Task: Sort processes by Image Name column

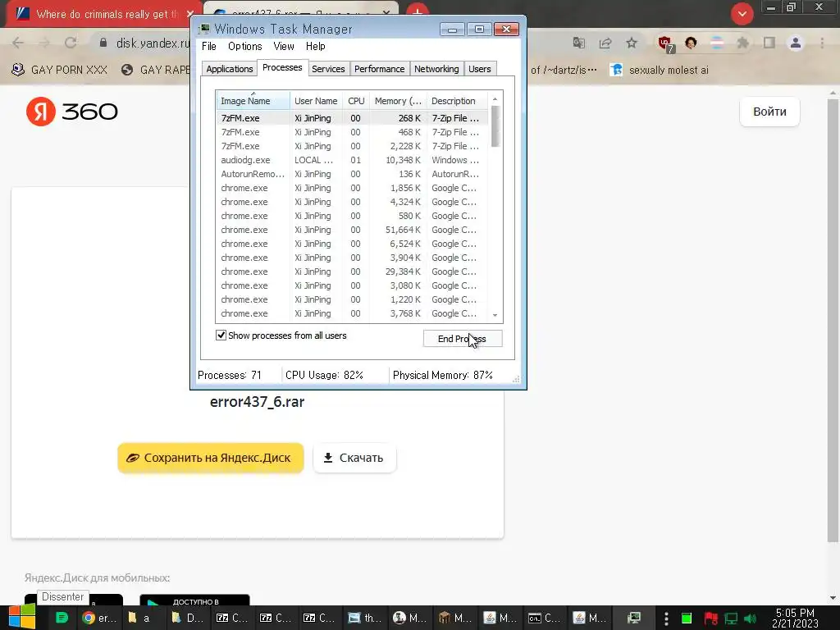Action: point(253,101)
